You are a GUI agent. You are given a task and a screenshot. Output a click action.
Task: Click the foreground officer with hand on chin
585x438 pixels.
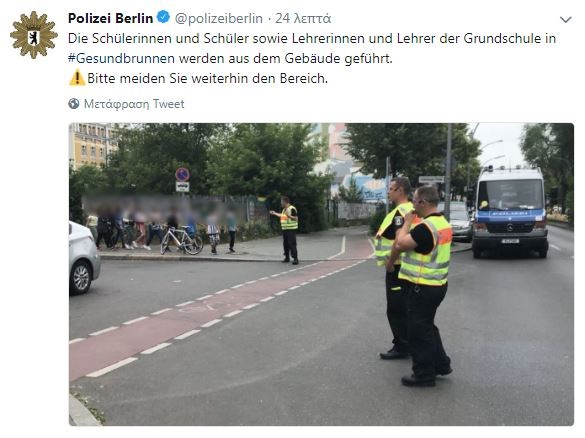click(x=425, y=286)
